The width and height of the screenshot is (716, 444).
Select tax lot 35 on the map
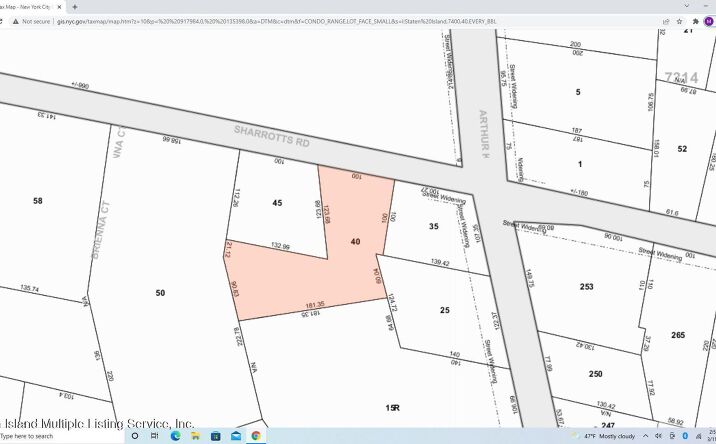434,226
